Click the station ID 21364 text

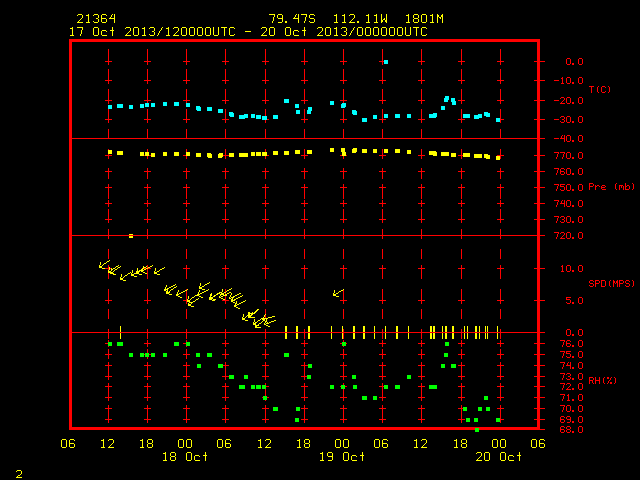pyautogui.click(x=96, y=19)
